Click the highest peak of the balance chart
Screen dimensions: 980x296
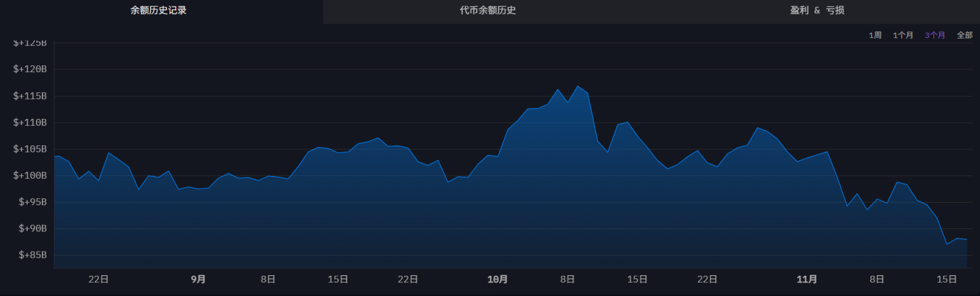point(577,87)
